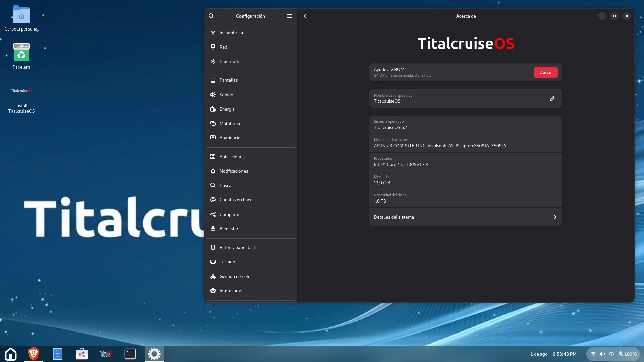Viewport: 644px width, 362px height.
Task: Click the Sonido speaker icon in sidebar
Action: (x=213, y=95)
